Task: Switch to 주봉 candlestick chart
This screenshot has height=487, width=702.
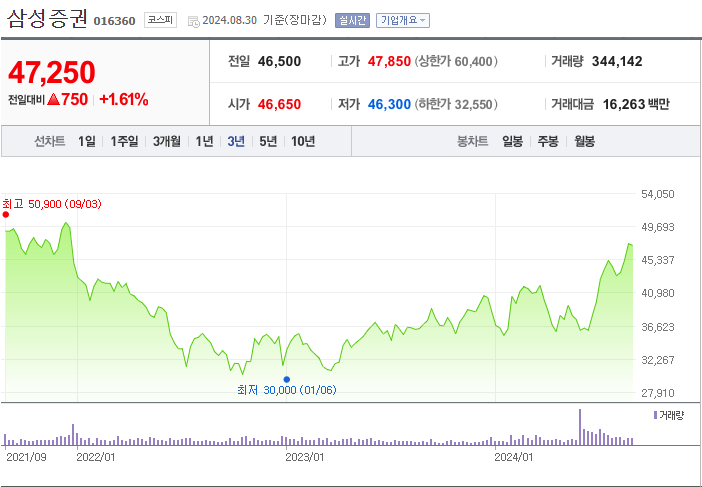Action: tap(548, 142)
